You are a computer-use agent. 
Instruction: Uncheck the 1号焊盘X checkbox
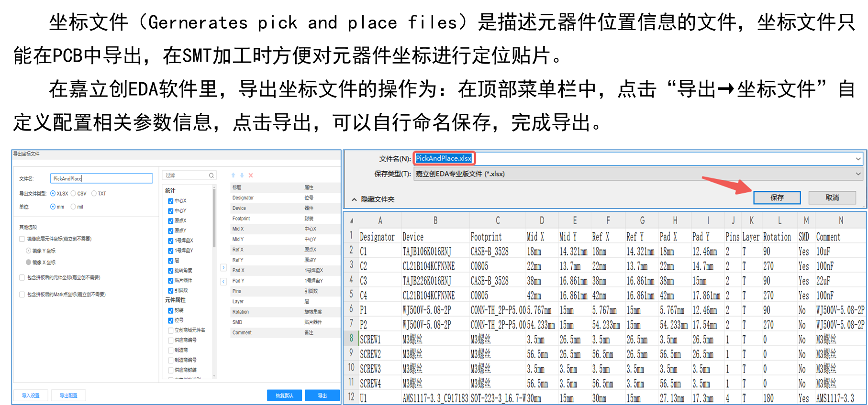click(171, 241)
